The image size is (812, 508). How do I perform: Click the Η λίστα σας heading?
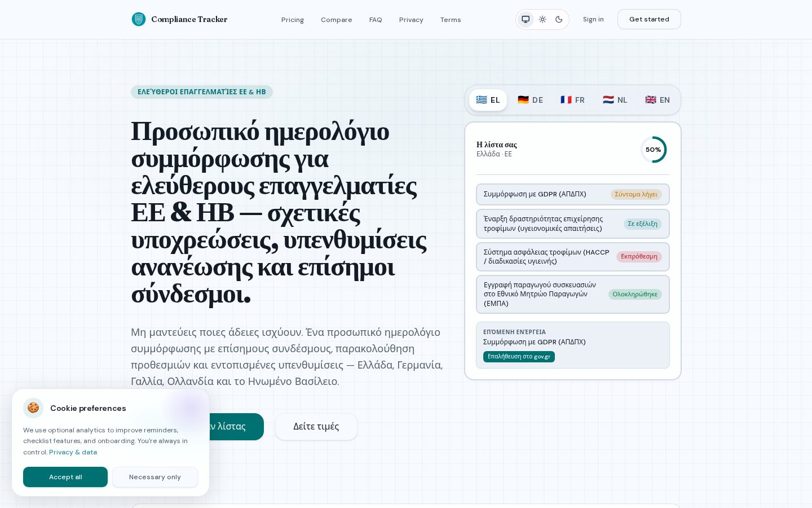497,144
